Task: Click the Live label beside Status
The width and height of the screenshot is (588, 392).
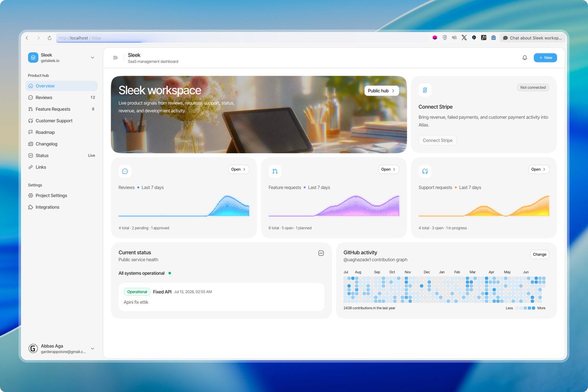Action: [92, 155]
